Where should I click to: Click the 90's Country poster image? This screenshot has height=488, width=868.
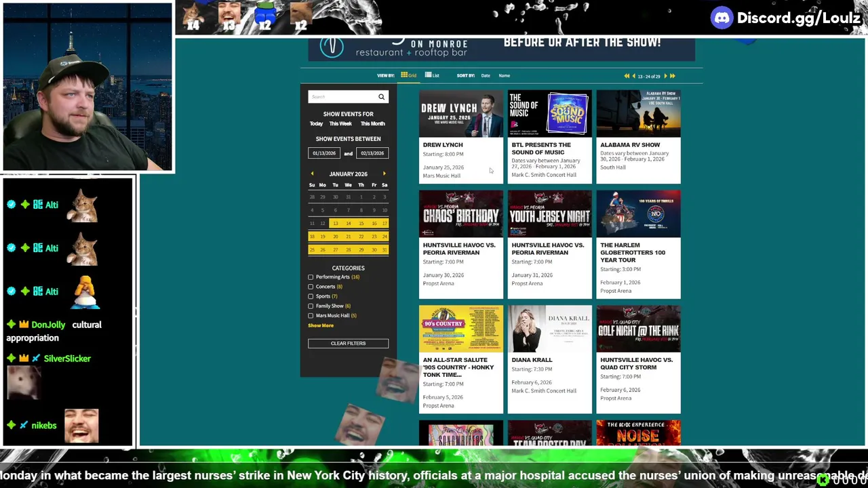(461, 329)
